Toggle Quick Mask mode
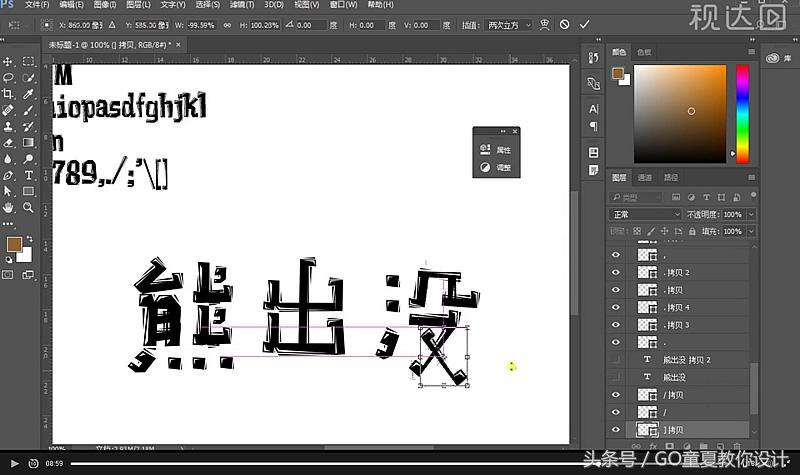The image size is (800, 475). pos(8,274)
